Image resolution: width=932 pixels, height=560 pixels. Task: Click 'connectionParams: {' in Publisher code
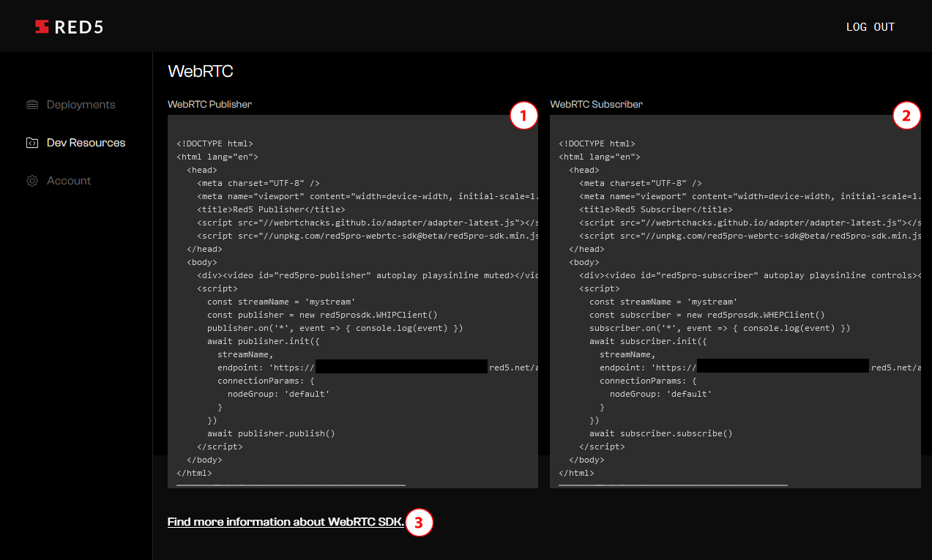[x=266, y=381]
